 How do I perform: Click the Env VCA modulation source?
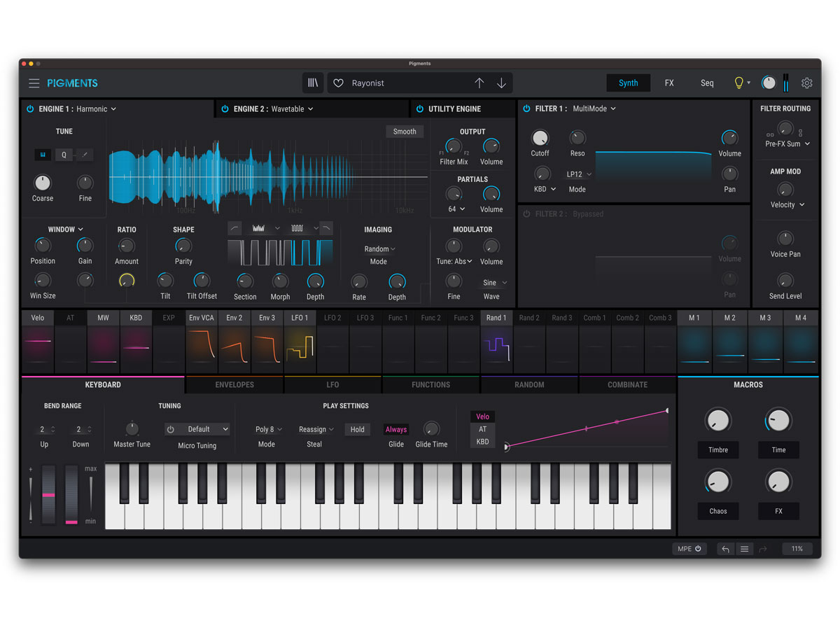point(202,342)
